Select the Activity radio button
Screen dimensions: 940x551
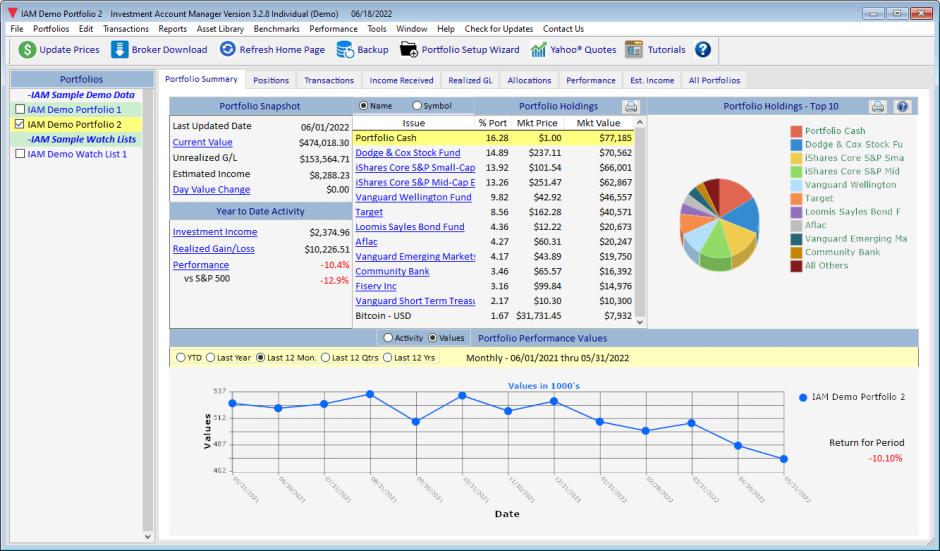[388, 338]
